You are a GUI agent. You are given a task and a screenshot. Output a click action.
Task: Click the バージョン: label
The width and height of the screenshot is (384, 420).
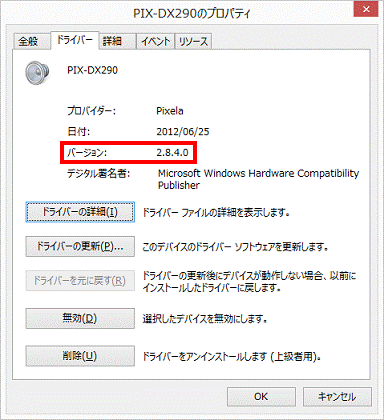(87, 153)
